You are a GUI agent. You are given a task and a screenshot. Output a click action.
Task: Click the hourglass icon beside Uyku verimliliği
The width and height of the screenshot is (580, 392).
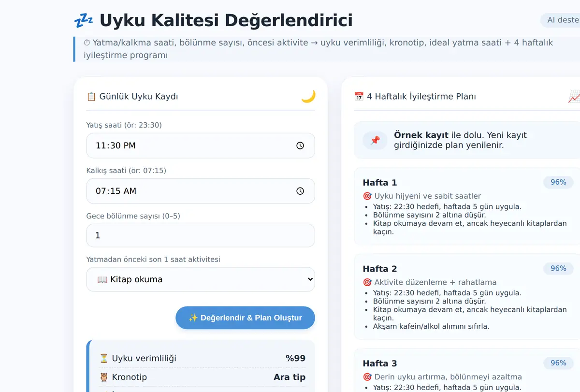point(104,358)
